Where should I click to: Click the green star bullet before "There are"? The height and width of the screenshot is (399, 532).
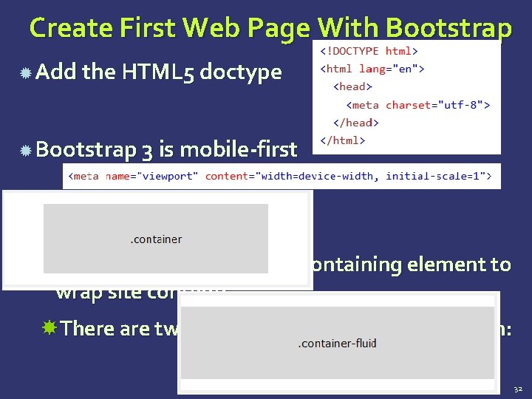(x=50, y=327)
